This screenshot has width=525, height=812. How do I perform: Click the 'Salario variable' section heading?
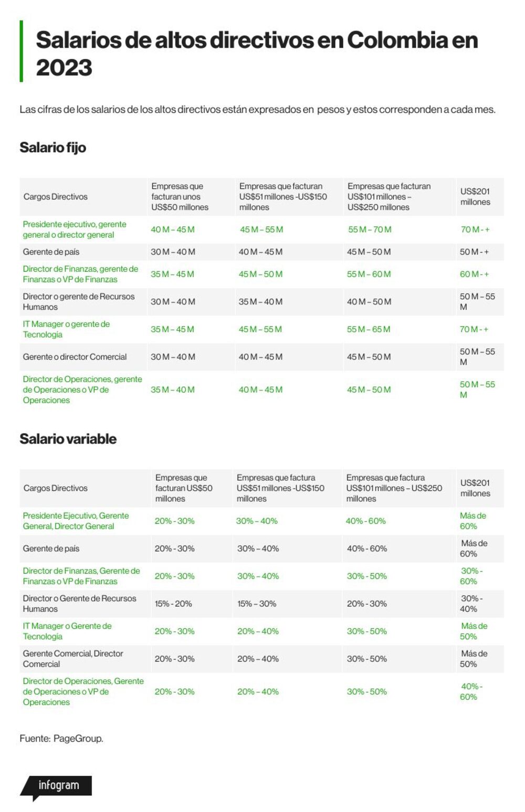68,439
